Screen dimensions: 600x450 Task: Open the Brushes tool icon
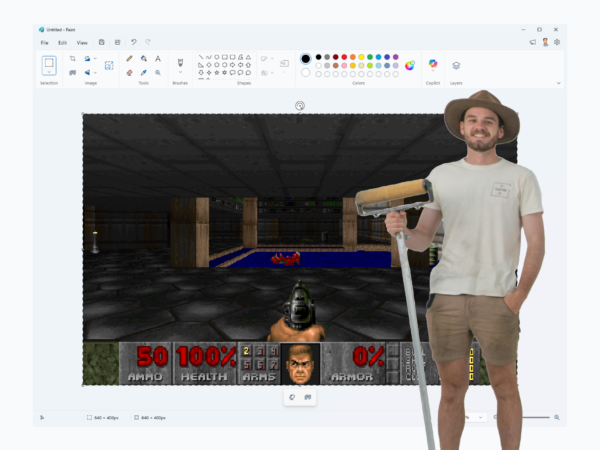point(180,62)
